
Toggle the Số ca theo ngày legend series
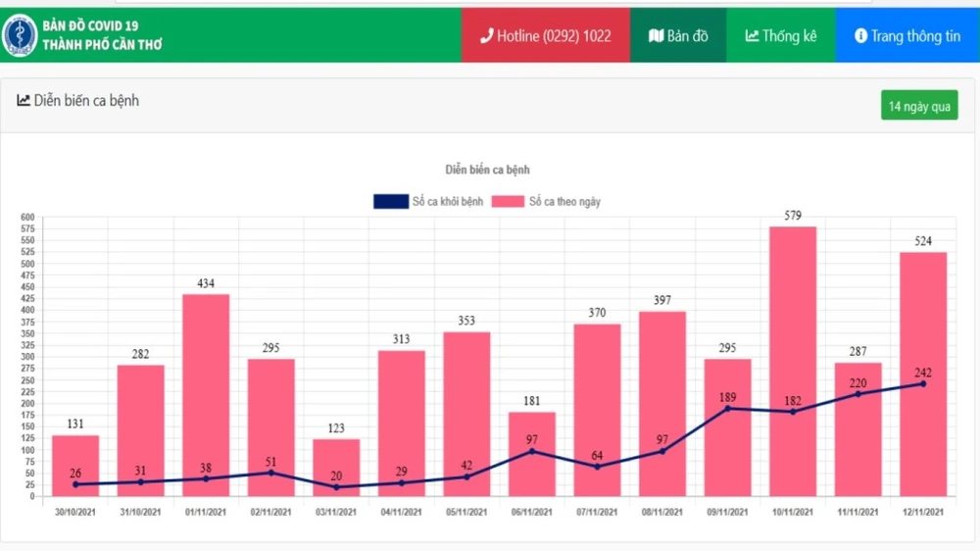click(564, 202)
